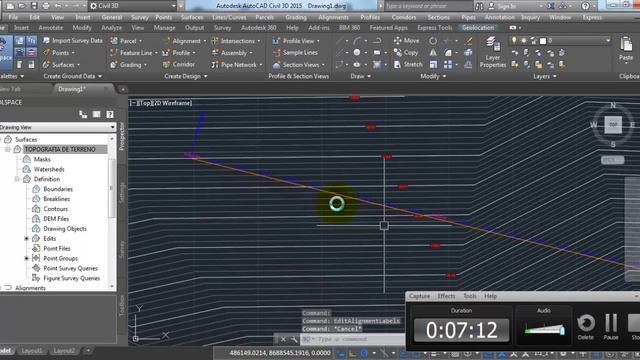The image size is (640, 360).
Task: Open the Surfaces ribbon tool
Action: point(61,64)
